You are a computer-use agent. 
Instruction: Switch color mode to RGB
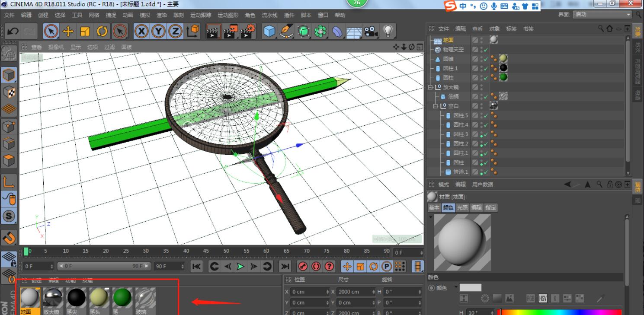pos(531,298)
